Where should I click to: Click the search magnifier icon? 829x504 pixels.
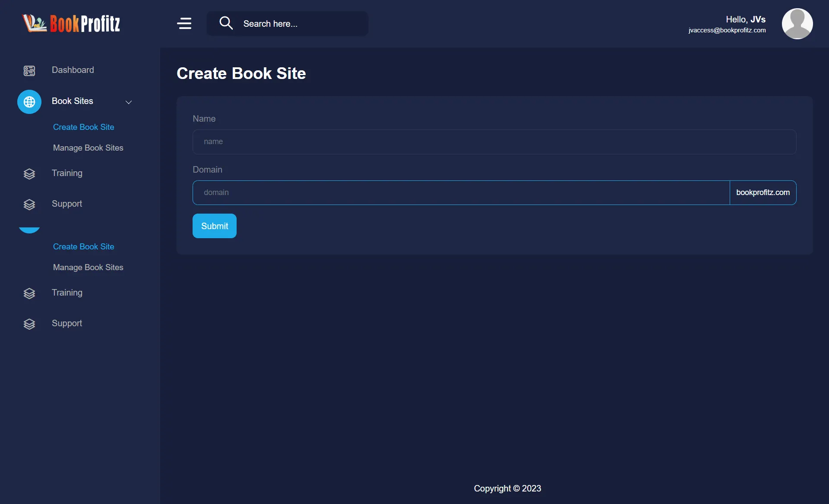click(226, 23)
